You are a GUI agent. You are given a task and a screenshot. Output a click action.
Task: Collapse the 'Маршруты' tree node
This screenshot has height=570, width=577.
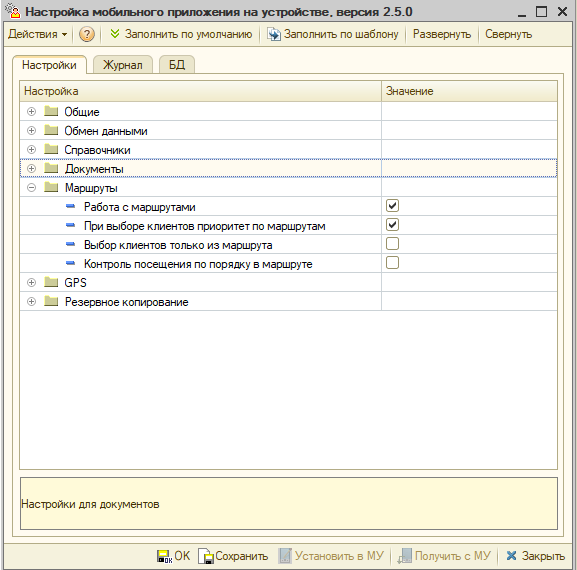[32, 188]
